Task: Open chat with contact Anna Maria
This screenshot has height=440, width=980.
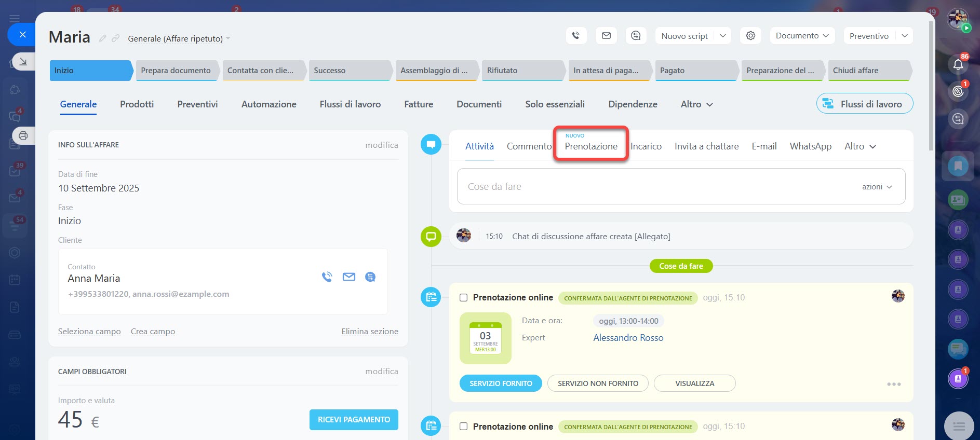Action: click(x=370, y=277)
